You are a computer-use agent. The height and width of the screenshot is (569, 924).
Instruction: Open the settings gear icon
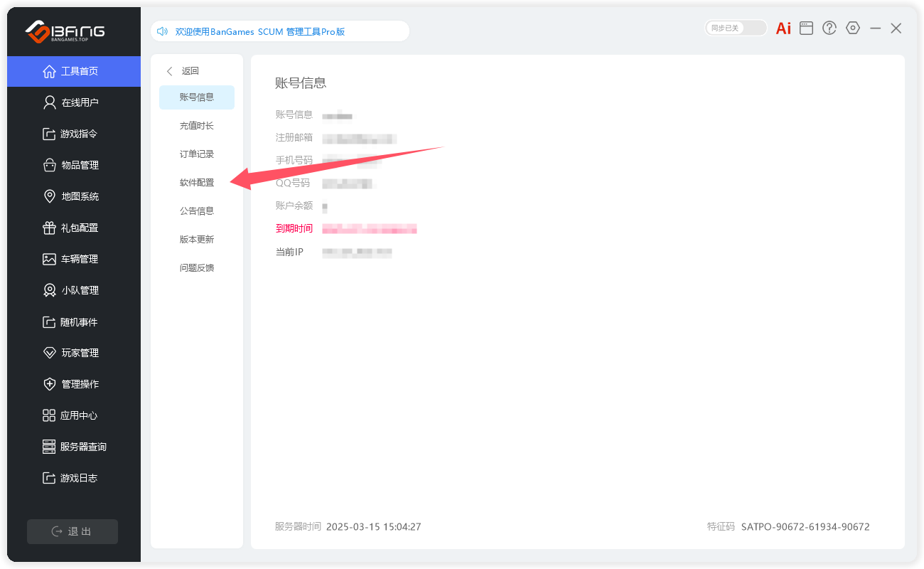point(853,28)
